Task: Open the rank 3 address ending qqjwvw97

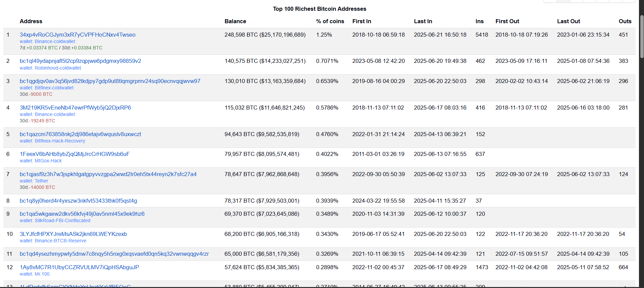Action: [x=110, y=81]
